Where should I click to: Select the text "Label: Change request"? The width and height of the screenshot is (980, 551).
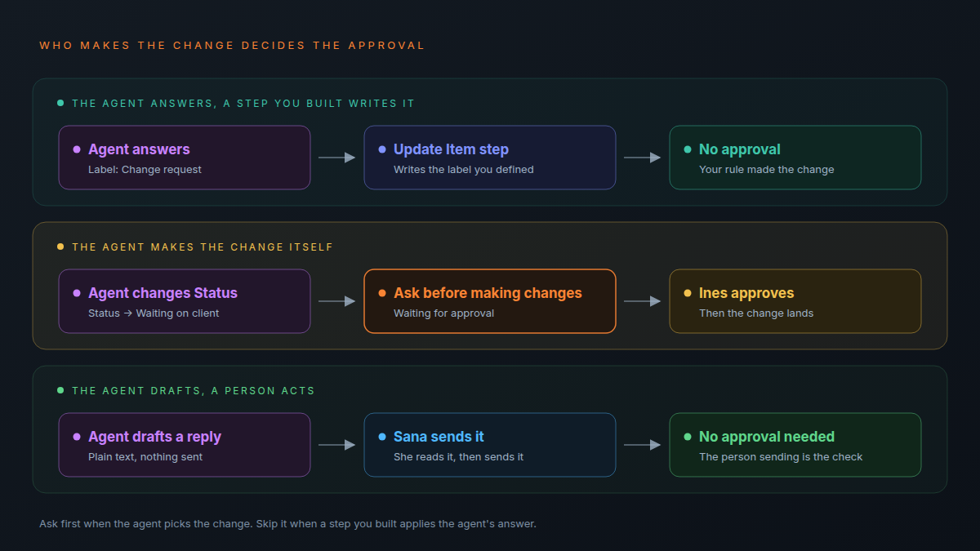[x=145, y=170]
